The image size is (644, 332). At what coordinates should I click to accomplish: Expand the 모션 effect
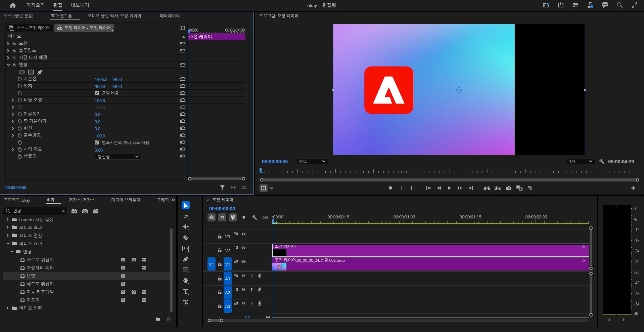(8, 44)
